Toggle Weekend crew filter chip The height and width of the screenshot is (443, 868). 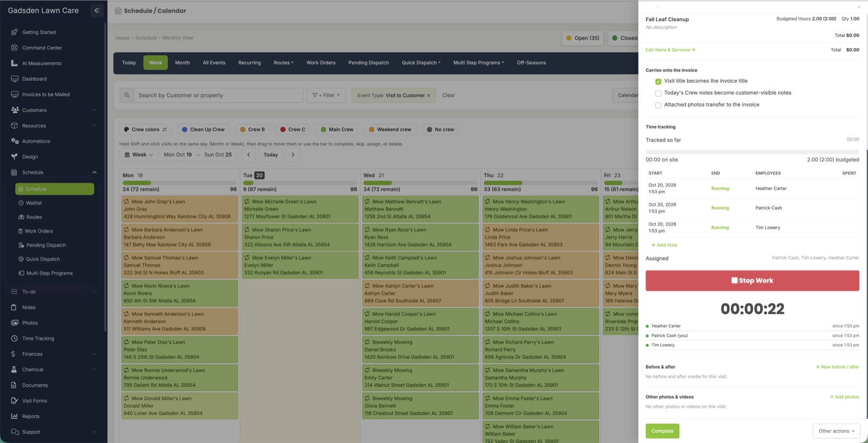(390, 130)
